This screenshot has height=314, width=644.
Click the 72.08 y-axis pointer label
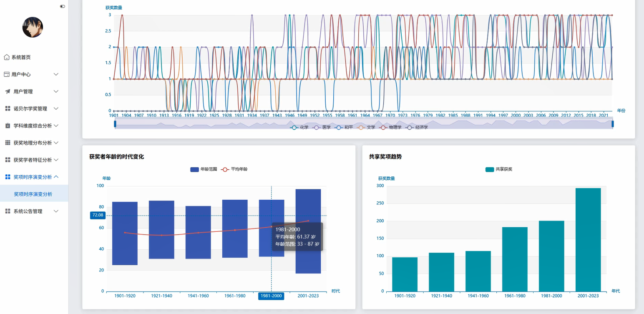point(98,215)
